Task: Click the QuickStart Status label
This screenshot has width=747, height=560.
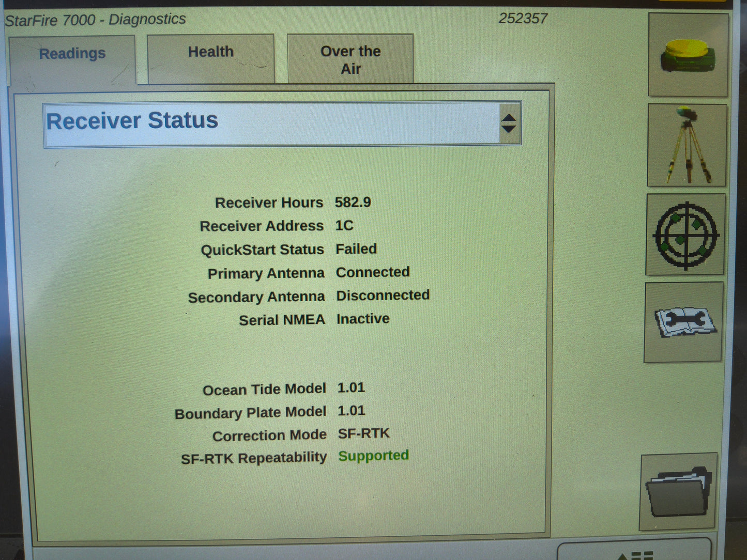Action: click(x=262, y=250)
